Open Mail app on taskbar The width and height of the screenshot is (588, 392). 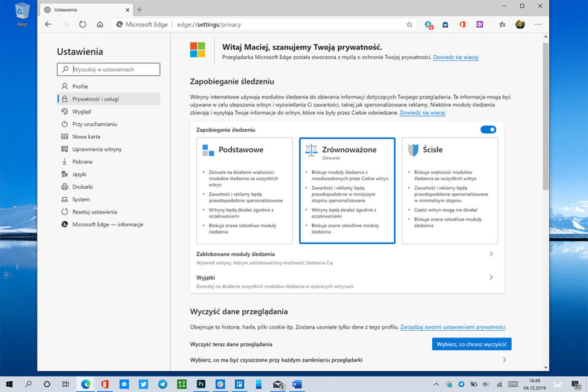278,384
